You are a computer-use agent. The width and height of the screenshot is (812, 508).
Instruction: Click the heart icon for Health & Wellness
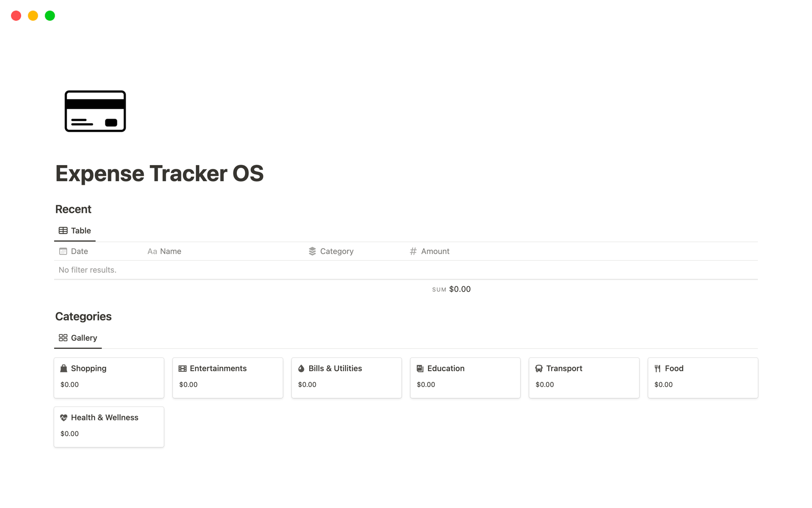[63, 417]
